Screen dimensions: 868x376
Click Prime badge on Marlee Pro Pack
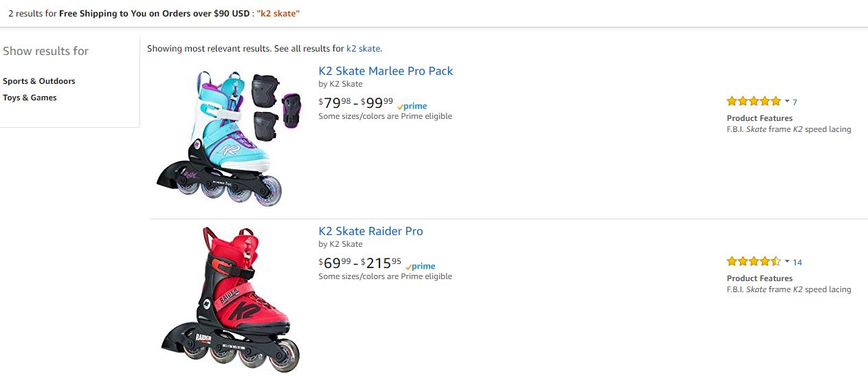pos(412,106)
